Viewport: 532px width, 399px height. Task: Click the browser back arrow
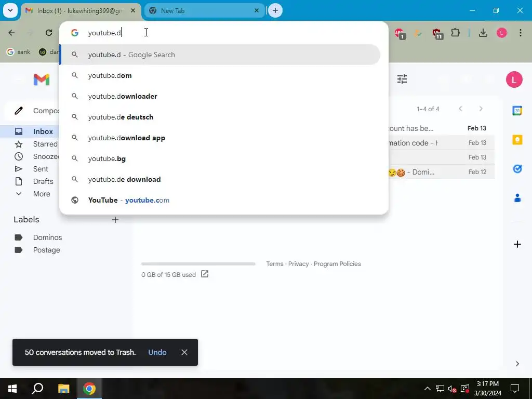coord(11,33)
